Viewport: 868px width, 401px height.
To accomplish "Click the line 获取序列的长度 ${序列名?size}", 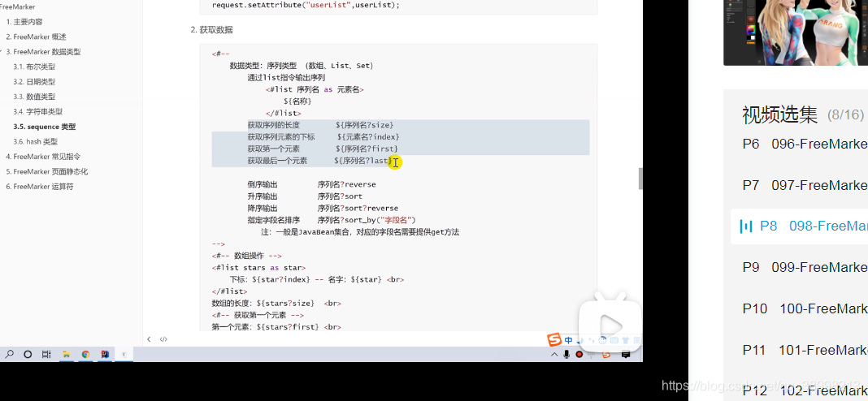I will click(320, 125).
